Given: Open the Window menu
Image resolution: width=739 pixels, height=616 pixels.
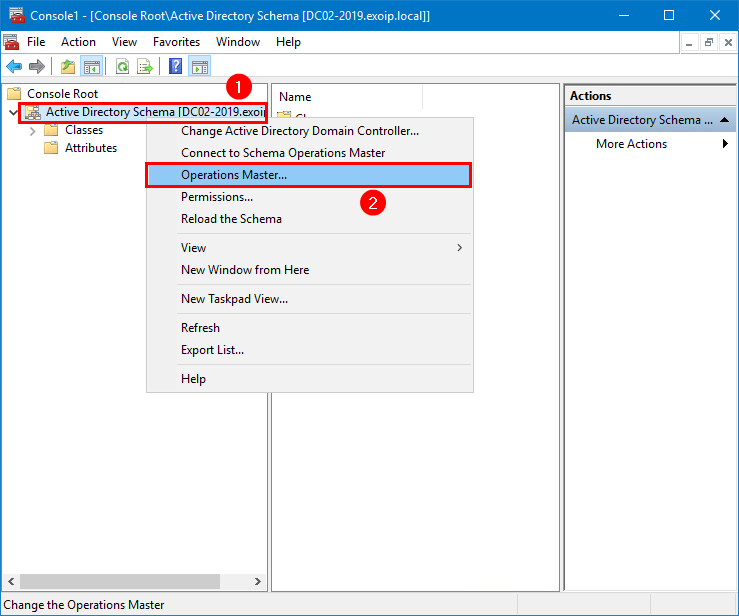Looking at the screenshot, I should click(x=238, y=42).
